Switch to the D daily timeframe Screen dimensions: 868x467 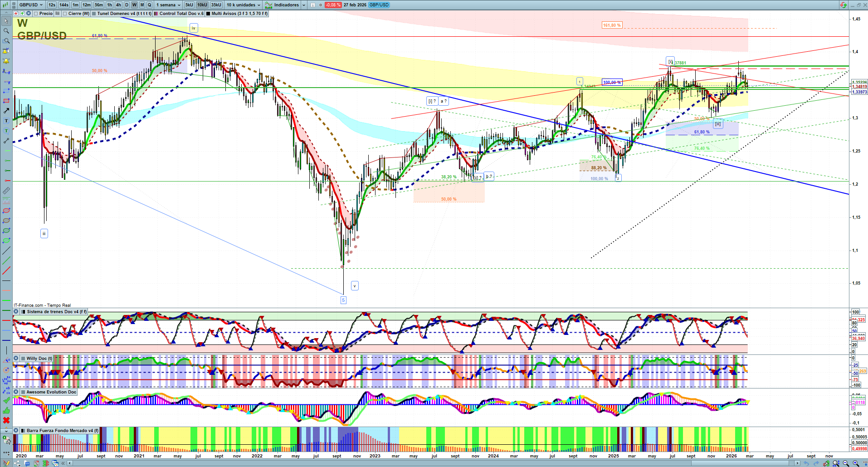[x=127, y=5]
